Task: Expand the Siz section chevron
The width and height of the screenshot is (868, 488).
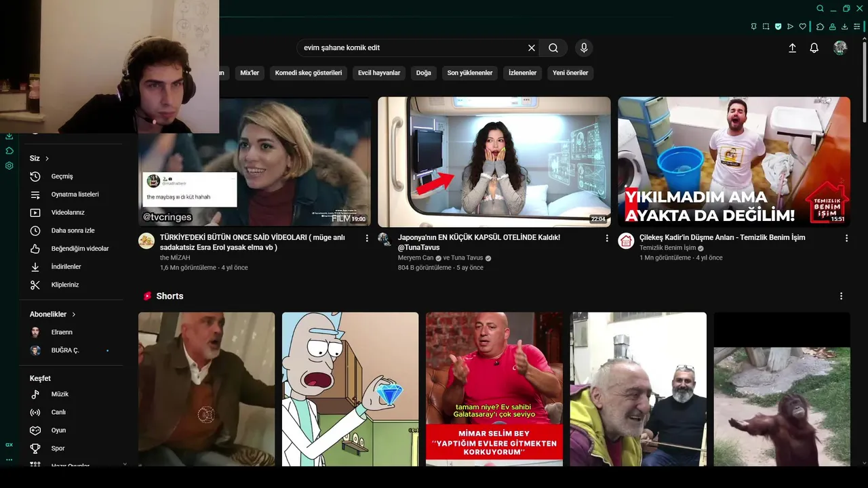Action: tap(47, 159)
